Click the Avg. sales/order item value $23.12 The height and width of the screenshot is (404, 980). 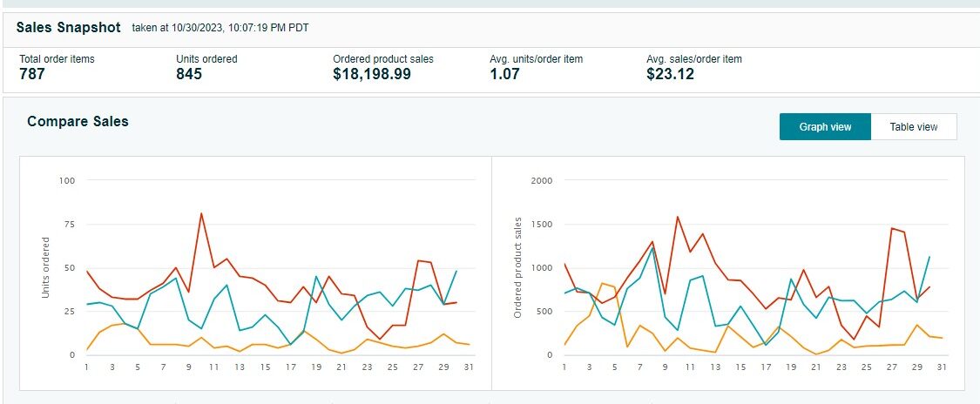pyautogui.click(x=670, y=74)
